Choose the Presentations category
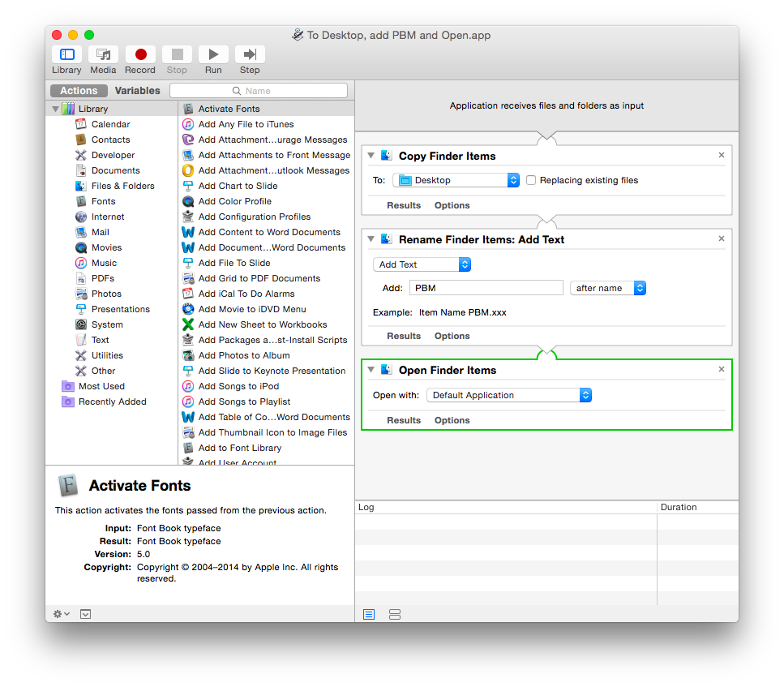Screen dimensions: 784x687 click(x=121, y=309)
